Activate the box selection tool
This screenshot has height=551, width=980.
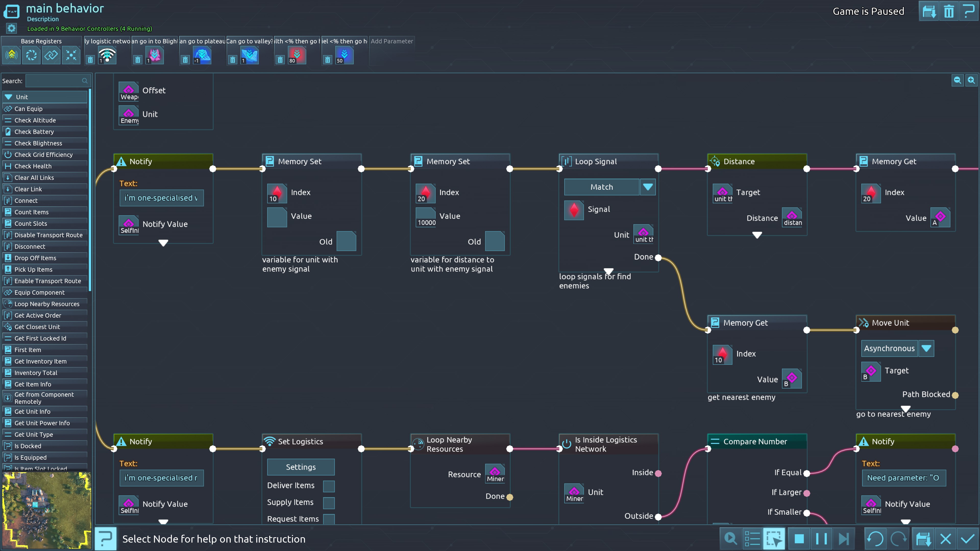[774, 539]
